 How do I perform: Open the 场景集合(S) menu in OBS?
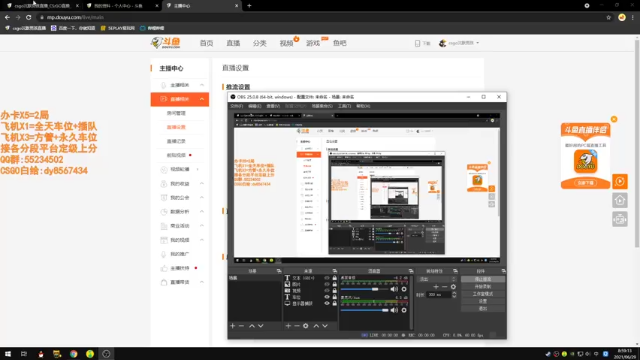(322, 106)
